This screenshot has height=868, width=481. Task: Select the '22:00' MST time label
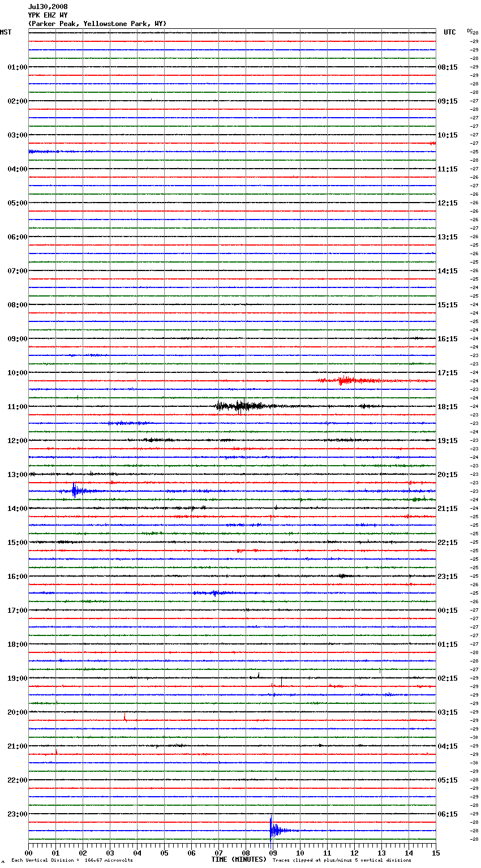18,780
